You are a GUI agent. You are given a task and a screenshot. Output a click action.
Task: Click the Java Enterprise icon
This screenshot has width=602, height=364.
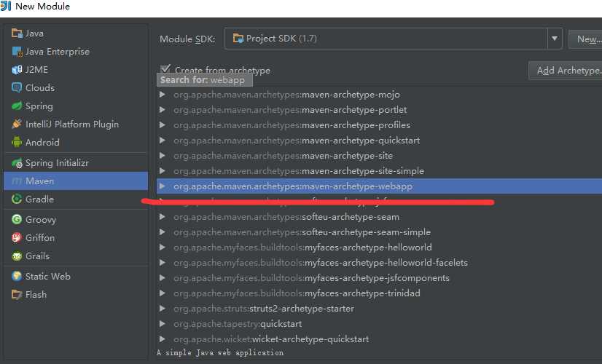(x=17, y=52)
